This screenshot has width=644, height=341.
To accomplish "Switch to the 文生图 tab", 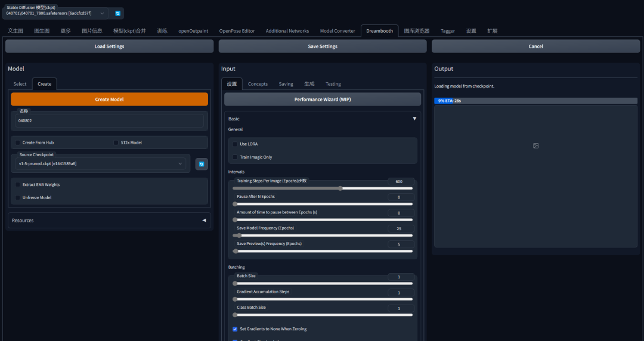I will coord(15,31).
